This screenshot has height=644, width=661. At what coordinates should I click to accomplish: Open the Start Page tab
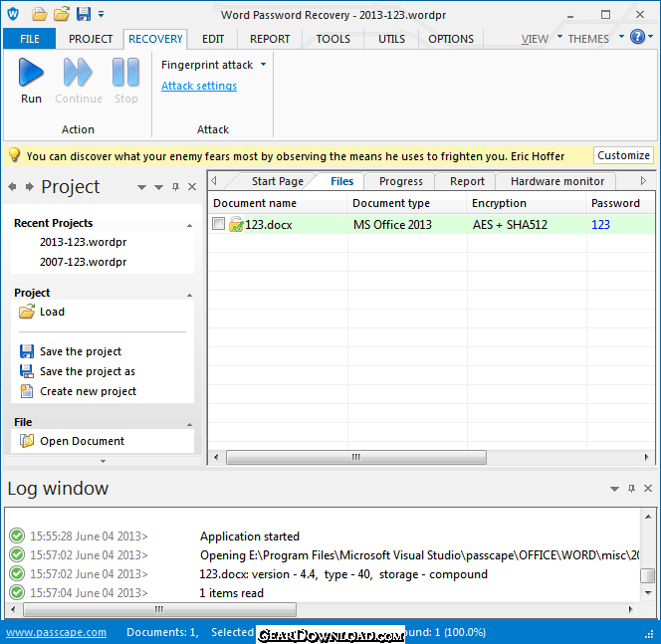[x=278, y=181]
